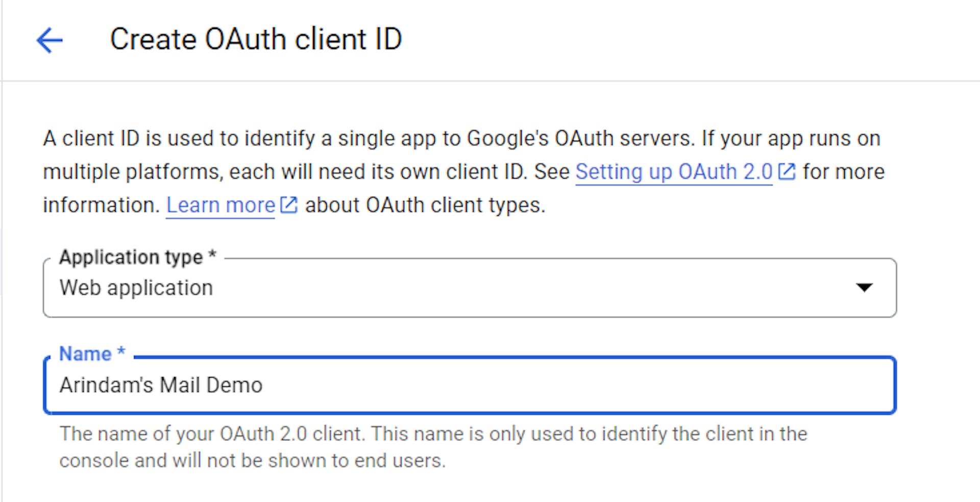Viewport: 980px width, 502px height.
Task: Focus the Name input field
Action: (x=470, y=385)
